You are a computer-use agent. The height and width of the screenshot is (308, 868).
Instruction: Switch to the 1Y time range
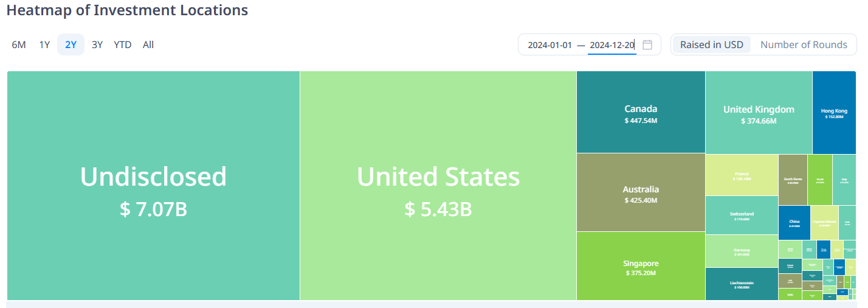click(x=44, y=44)
